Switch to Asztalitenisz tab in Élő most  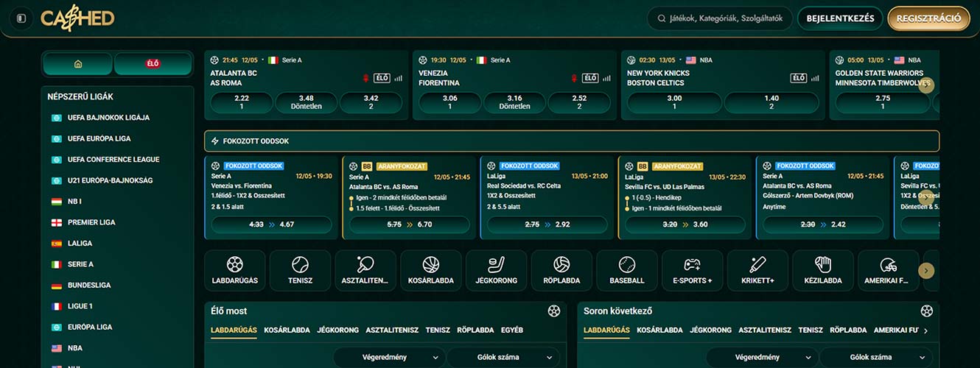point(392,330)
